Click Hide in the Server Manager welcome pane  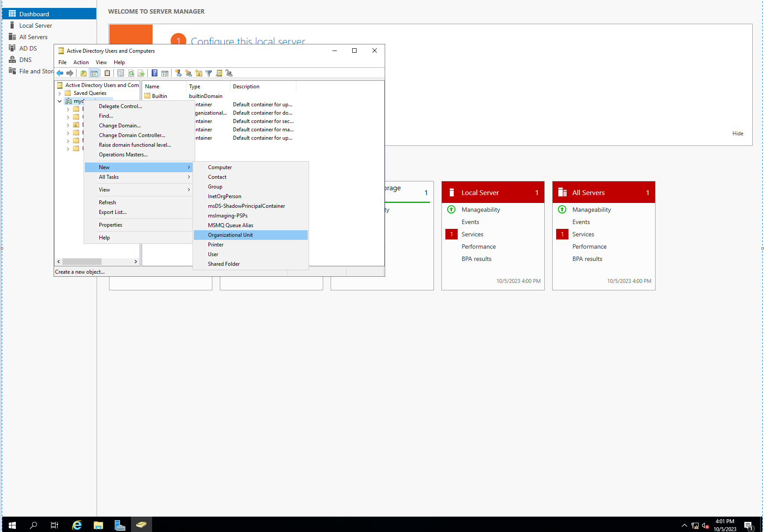pyautogui.click(x=738, y=133)
